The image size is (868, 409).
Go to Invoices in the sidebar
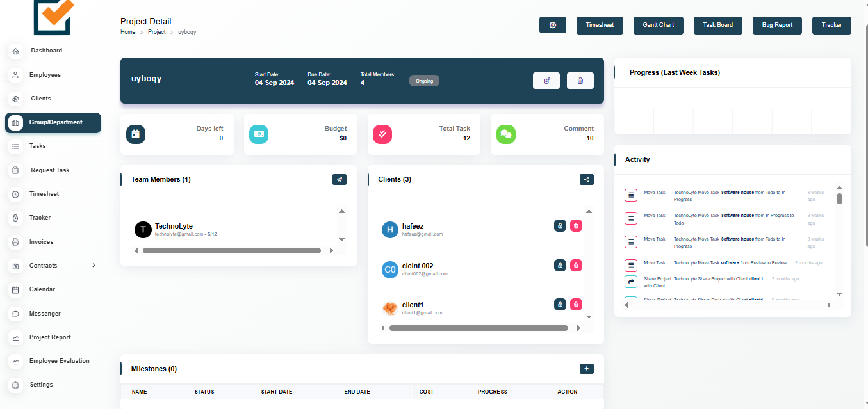pyautogui.click(x=41, y=242)
